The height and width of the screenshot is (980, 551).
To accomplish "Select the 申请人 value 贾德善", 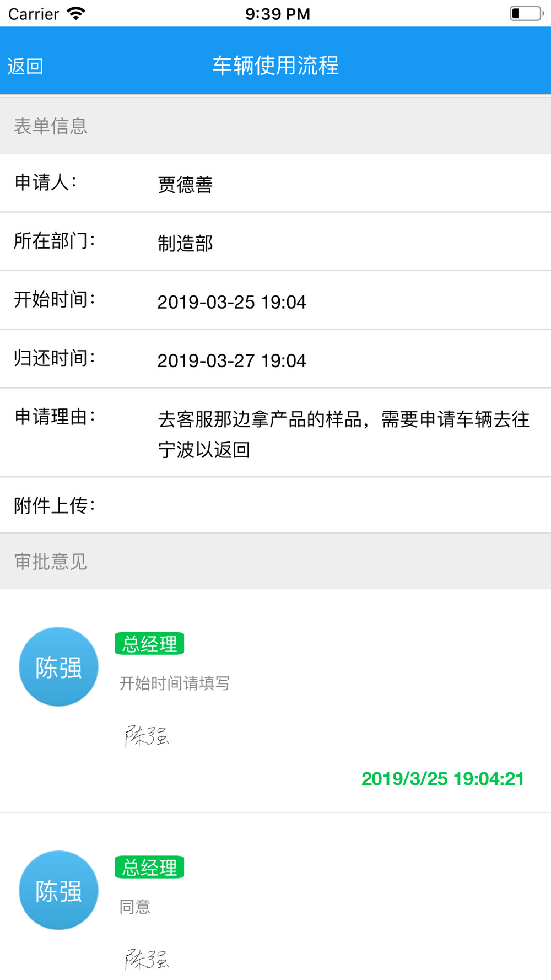I will pos(185,185).
